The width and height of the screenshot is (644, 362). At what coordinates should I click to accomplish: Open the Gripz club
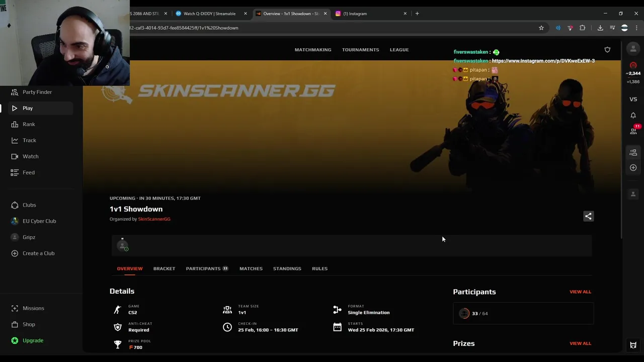pos(29,237)
